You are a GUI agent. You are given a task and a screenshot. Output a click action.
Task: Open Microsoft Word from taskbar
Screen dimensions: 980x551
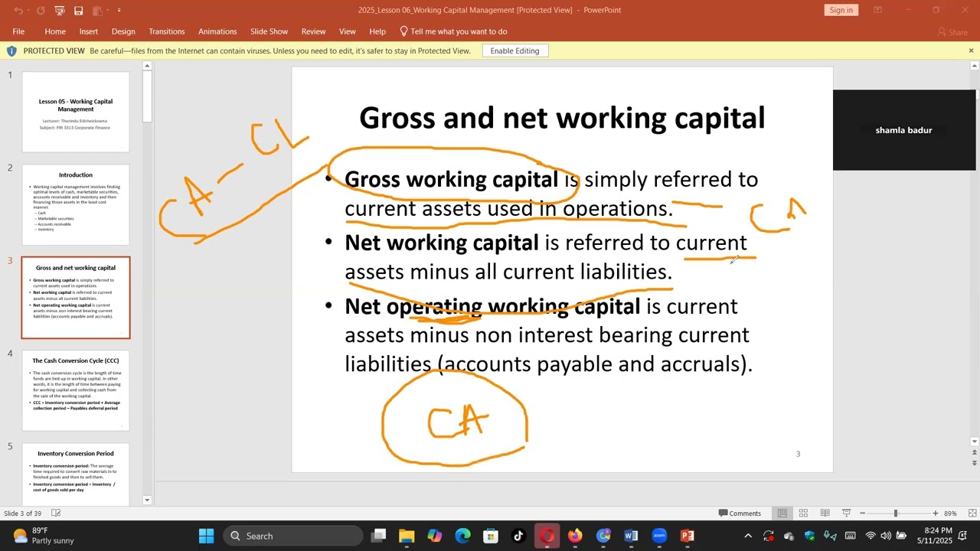[x=631, y=536]
